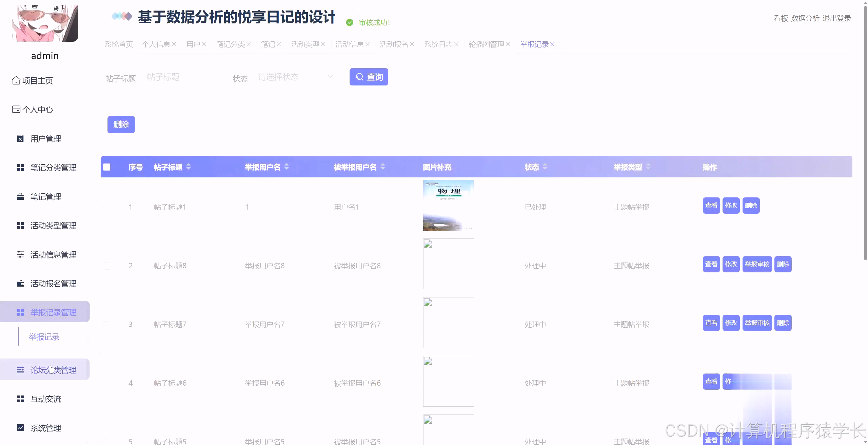Image resolution: width=868 pixels, height=445 pixels.
Task: Check the checkbox for 帖子标题1 row
Action: (106, 207)
